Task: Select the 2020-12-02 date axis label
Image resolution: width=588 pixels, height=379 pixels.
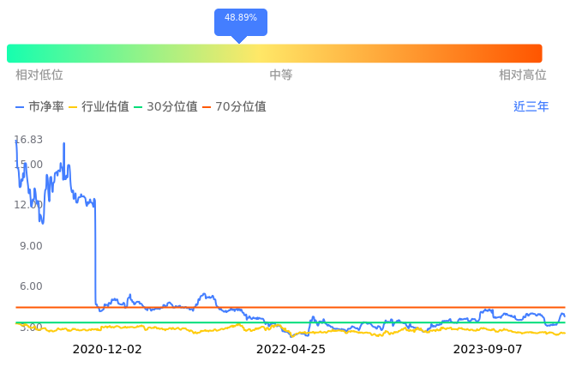Action: pyautogui.click(x=107, y=350)
